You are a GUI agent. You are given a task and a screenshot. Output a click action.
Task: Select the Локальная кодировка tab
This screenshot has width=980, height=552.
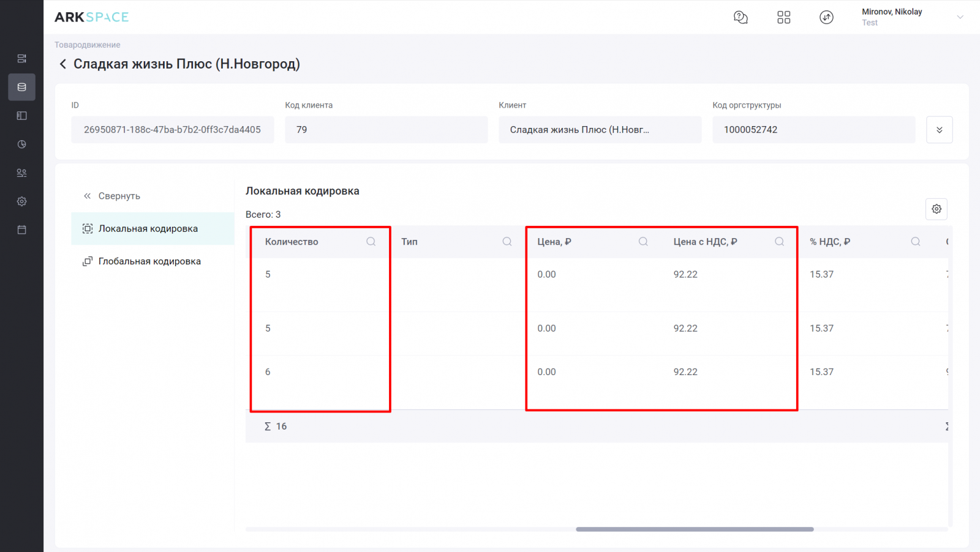[x=148, y=229]
